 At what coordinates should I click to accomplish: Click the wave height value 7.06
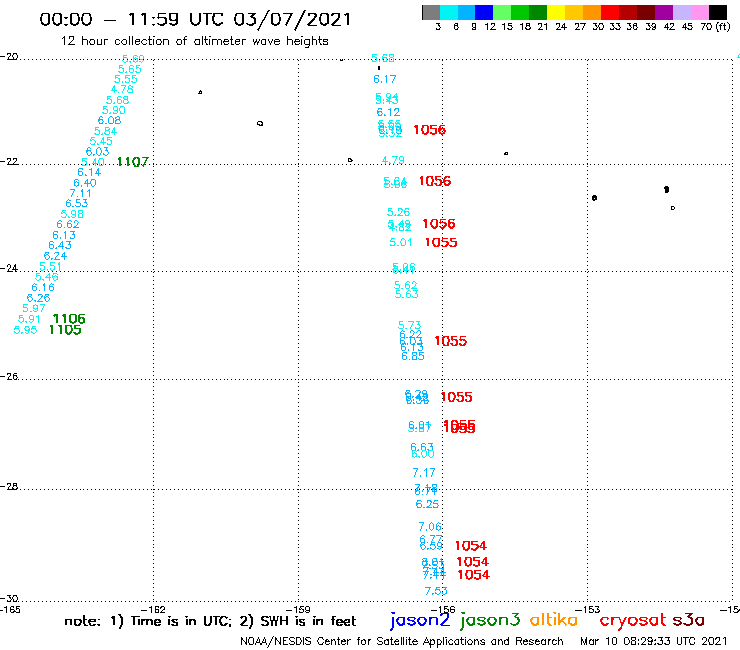[x=430, y=527]
